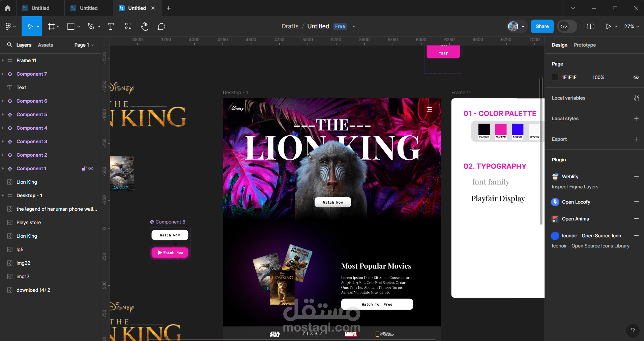
Task: Expand Desktop - 1 layer
Action: (3, 195)
